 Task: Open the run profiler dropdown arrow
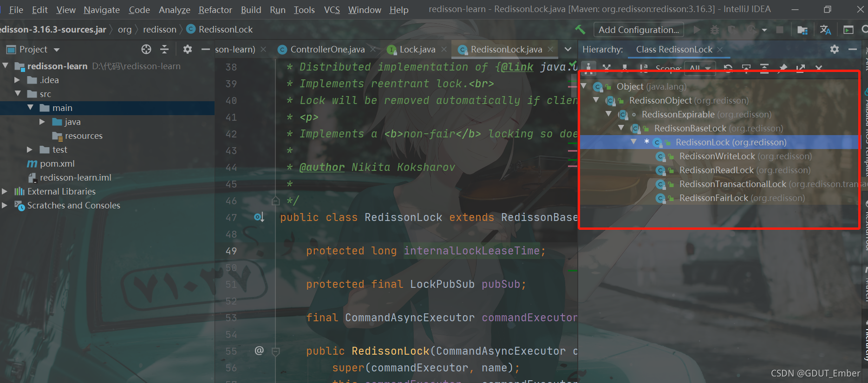coord(764,30)
